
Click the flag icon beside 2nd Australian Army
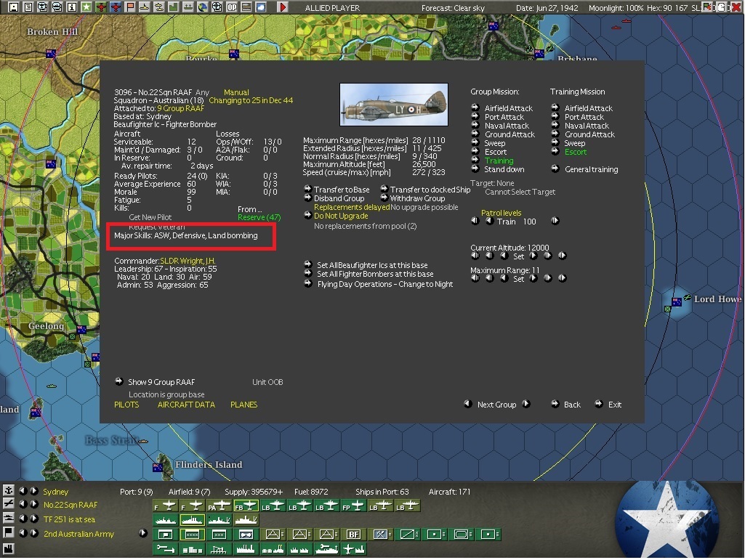[8, 532]
